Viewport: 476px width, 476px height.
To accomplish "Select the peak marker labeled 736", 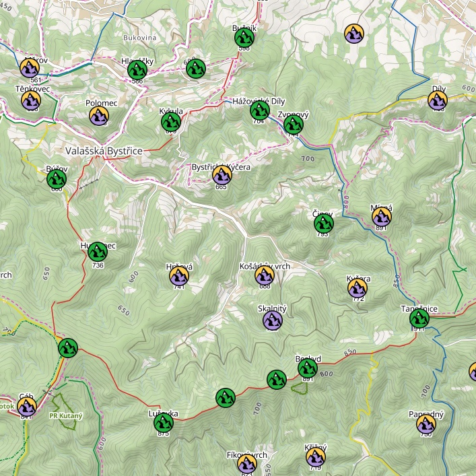I will pyautogui.click(x=98, y=252).
